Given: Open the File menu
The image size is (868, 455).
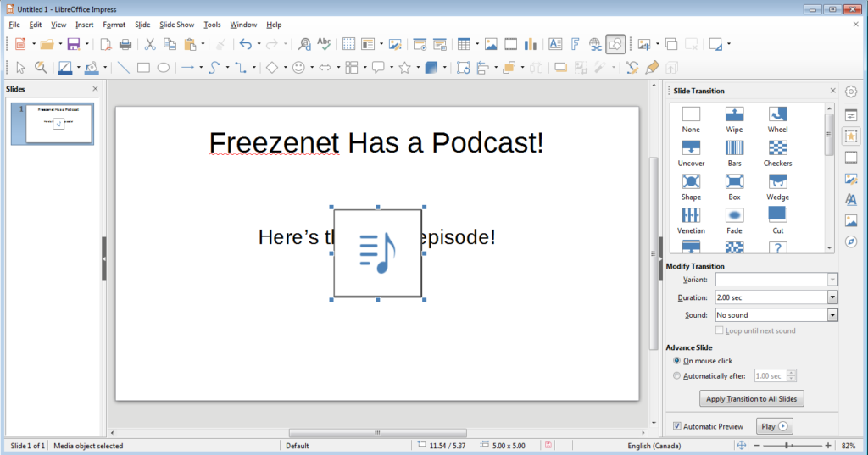Looking at the screenshot, I should click(14, 25).
